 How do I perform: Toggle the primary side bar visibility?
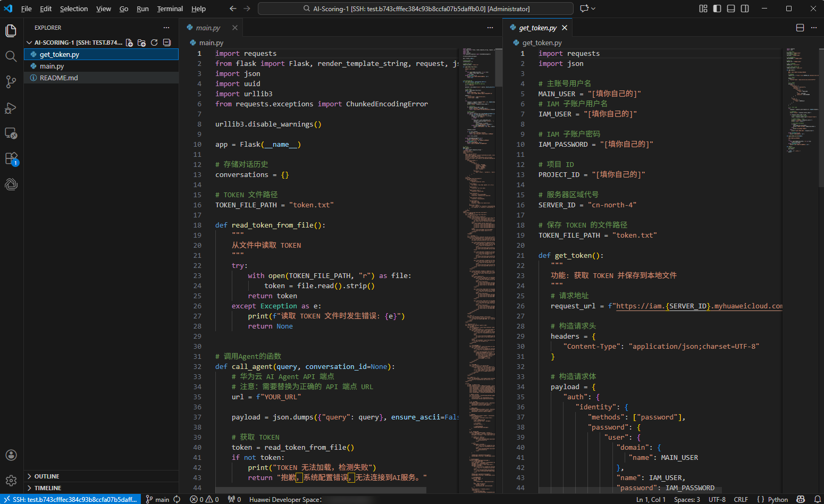coord(717,9)
